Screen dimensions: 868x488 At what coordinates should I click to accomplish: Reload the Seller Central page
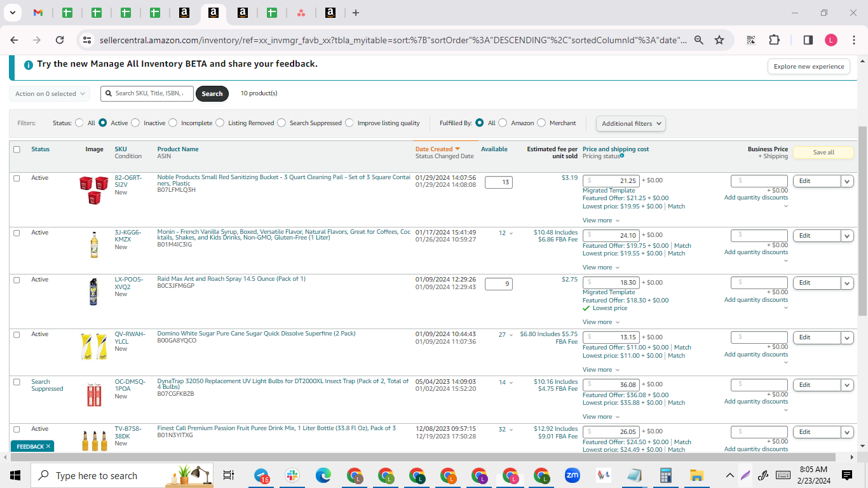pos(60,40)
